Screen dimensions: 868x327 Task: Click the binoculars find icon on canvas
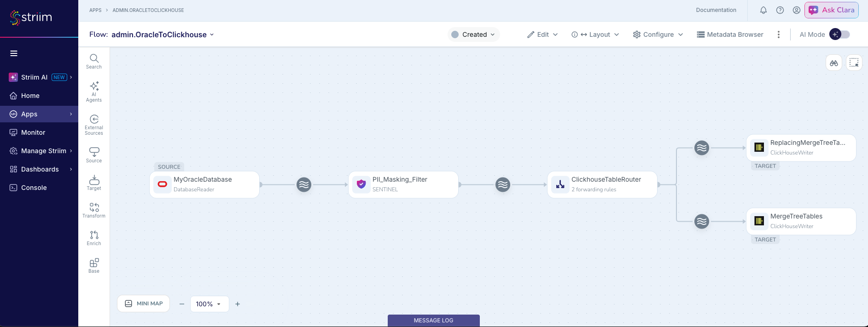click(834, 63)
